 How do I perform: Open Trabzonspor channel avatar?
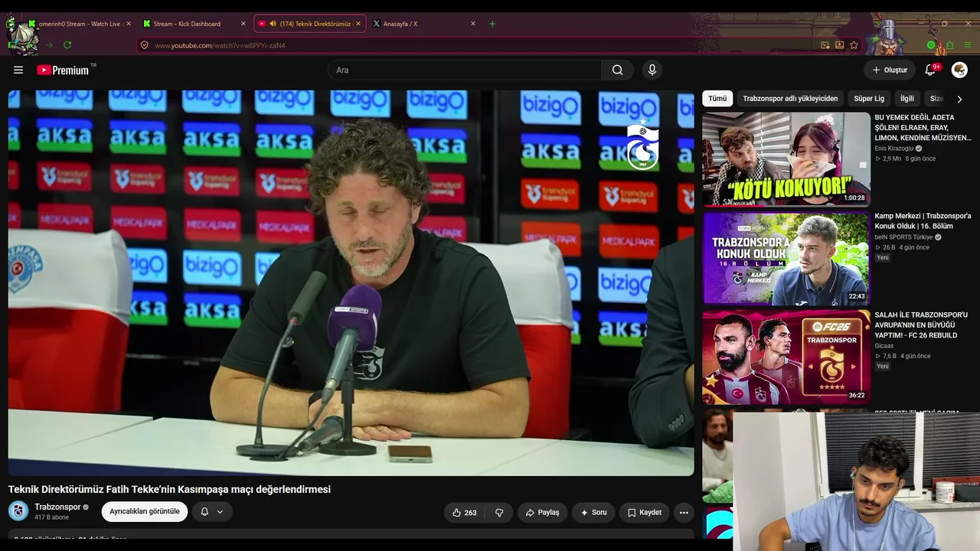click(x=18, y=511)
